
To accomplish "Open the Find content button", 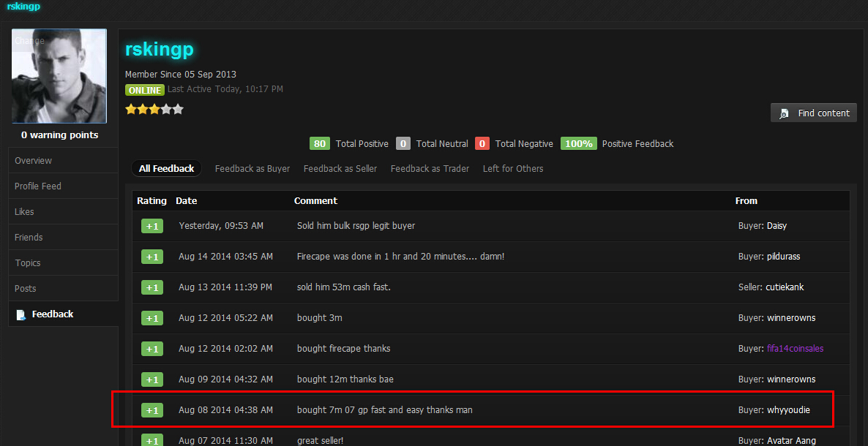I will (x=813, y=113).
